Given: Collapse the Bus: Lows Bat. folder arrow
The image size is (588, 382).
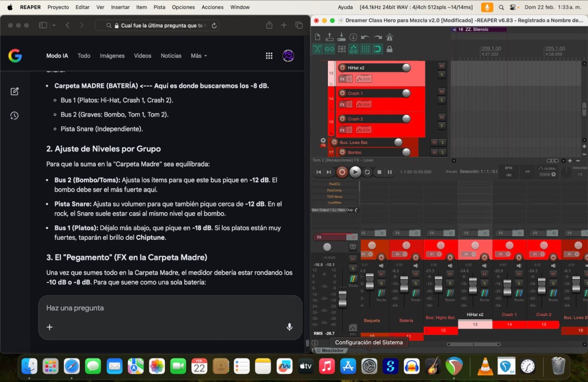Looking at the screenshot, I should [x=323, y=140].
